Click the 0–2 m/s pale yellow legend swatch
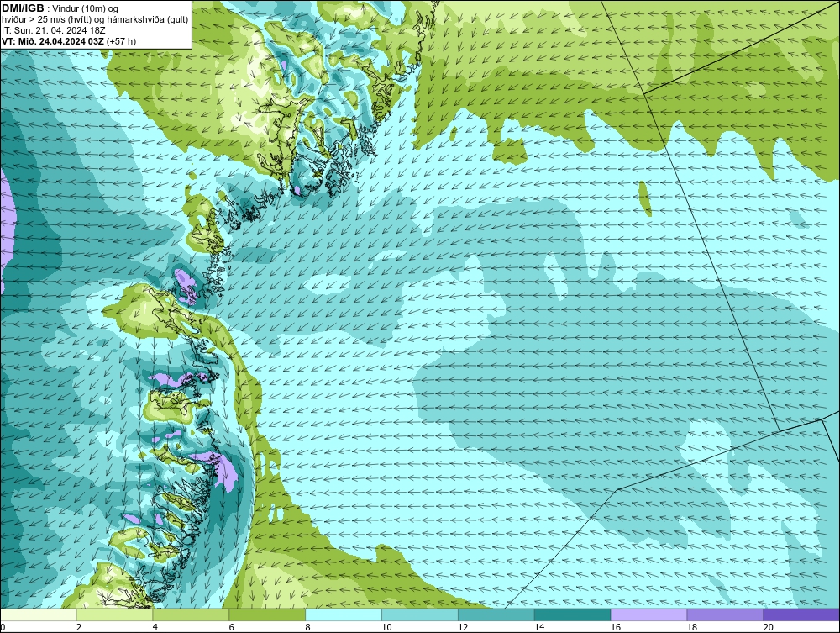840x633 pixels. pyautogui.click(x=39, y=615)
